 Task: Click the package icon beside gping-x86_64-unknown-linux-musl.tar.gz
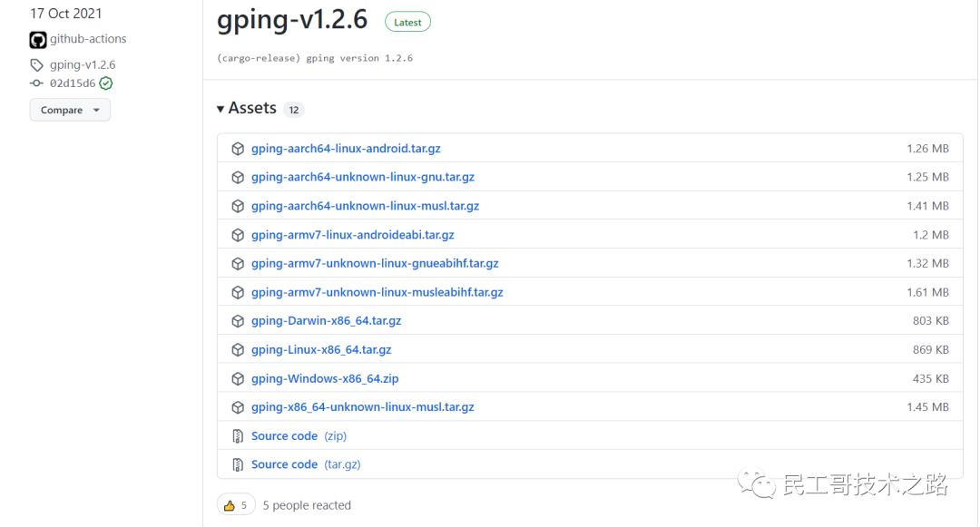point(238,407)
